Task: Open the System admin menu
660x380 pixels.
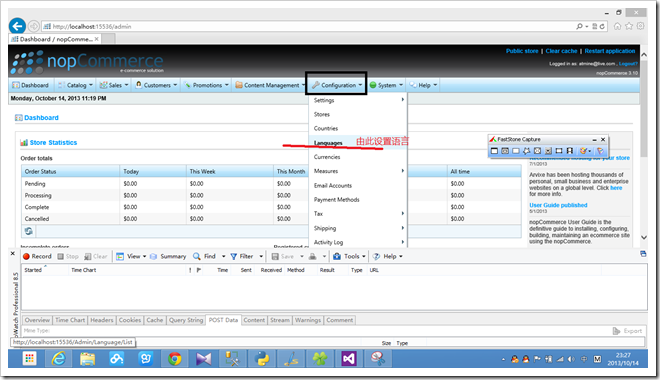Action: click(386, 85)
